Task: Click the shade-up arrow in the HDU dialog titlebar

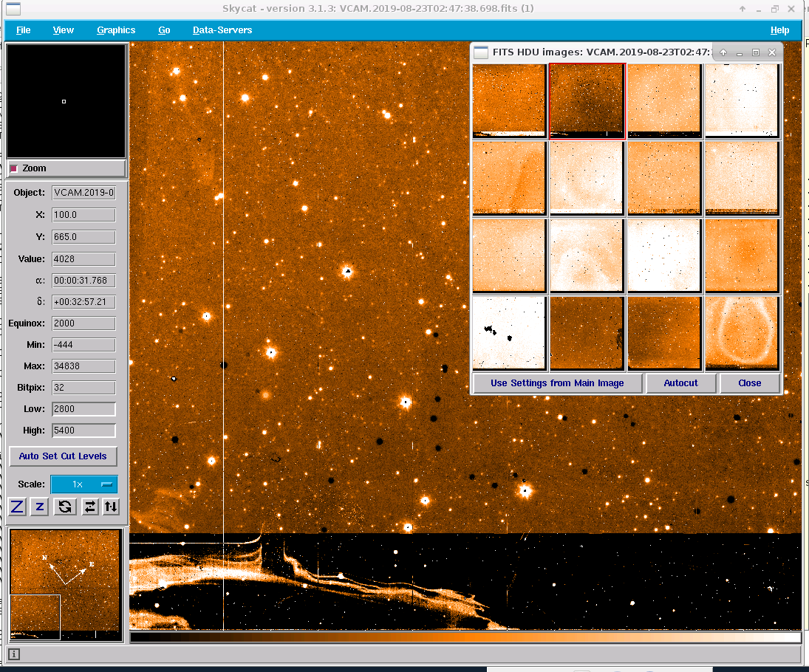Action: point(723,52)
